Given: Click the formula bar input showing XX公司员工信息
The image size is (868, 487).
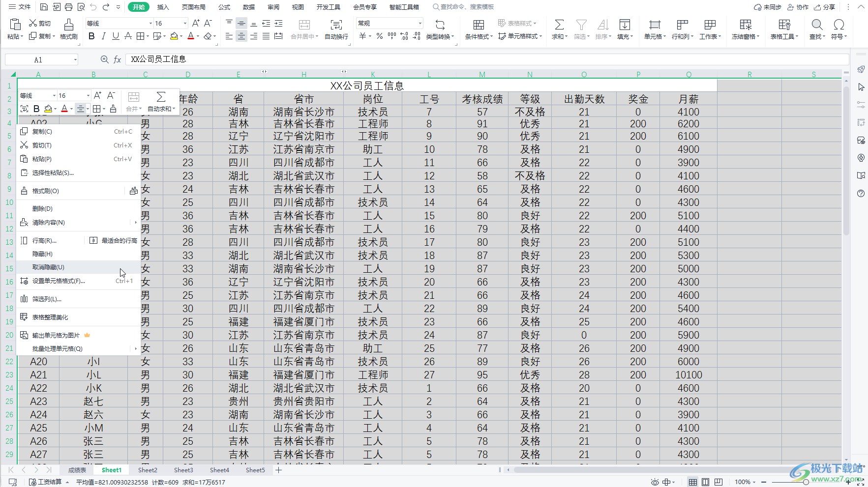Looking at the screenshot, I should (487, 59).
